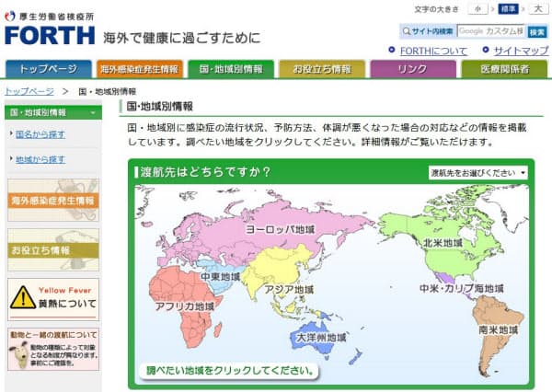The image size is (552, 392).
Task: Open the 医療関係者 tab
Action: pyautogui.click(x=503, y=69)
